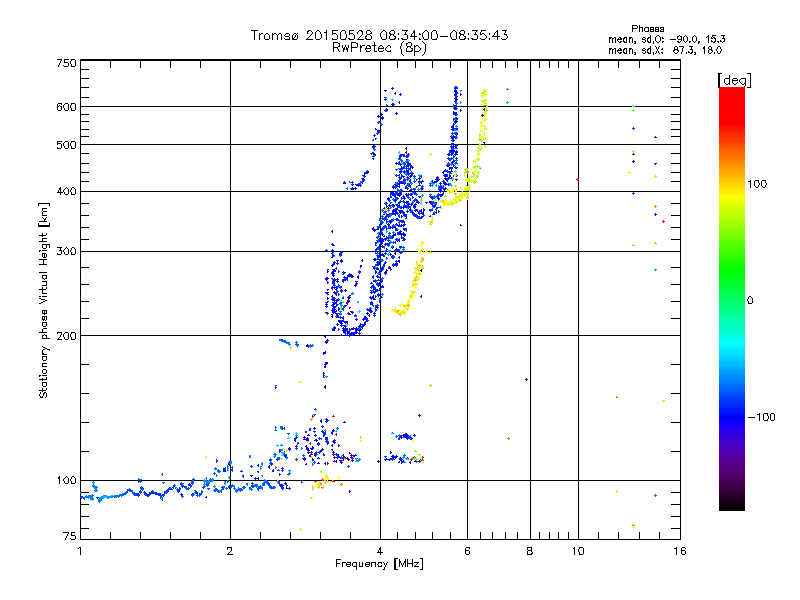The height and width of the screenshot is (600, 800).
Task: Click the 'Phases' statistics heading
Action: [647, 29]
